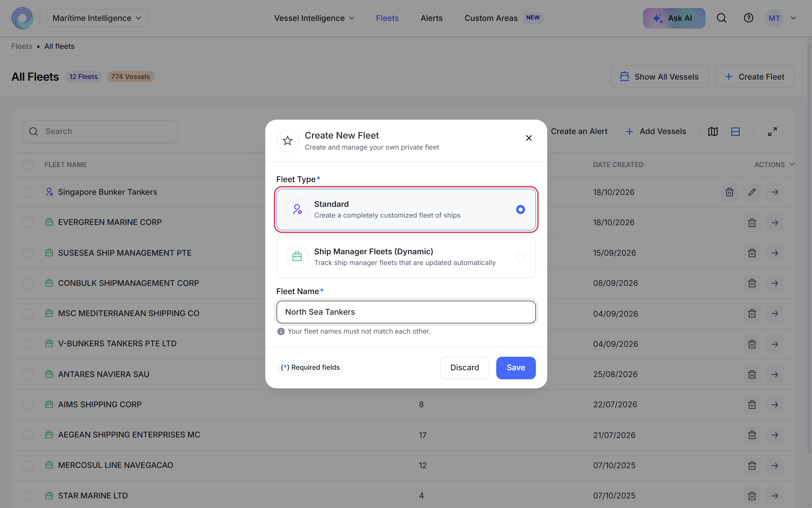
Task: Focus the Fleet Name input field
Action: pyautogui.click(x=406, y=312)
